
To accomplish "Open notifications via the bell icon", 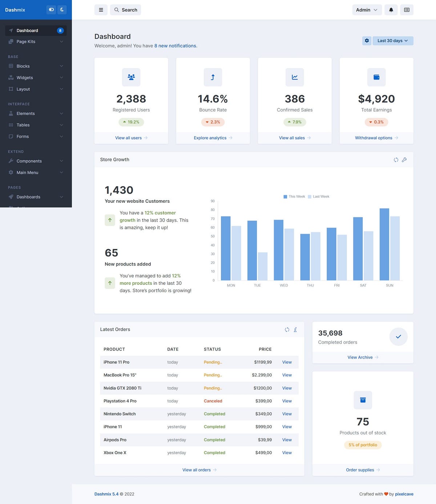I will point(391,10).
